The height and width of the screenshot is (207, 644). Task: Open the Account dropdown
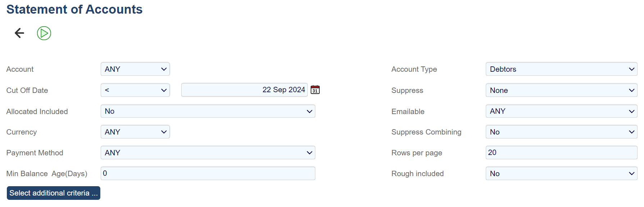coord(135,69)
